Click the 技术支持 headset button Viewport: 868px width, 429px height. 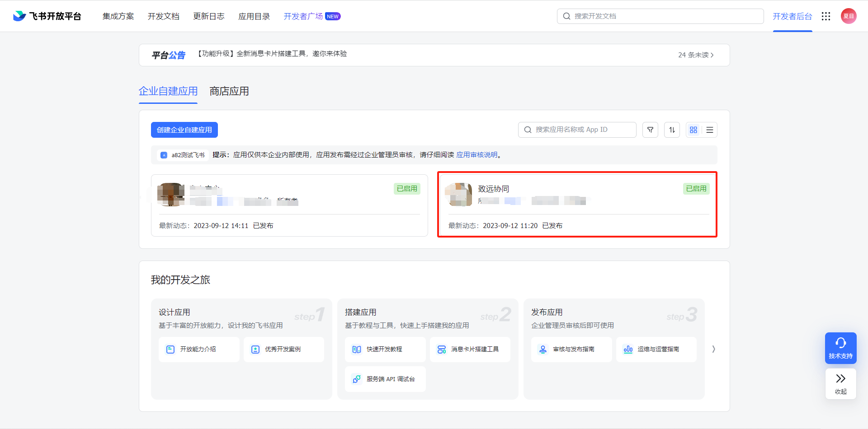pyautogui.click(x=840, y=348)
